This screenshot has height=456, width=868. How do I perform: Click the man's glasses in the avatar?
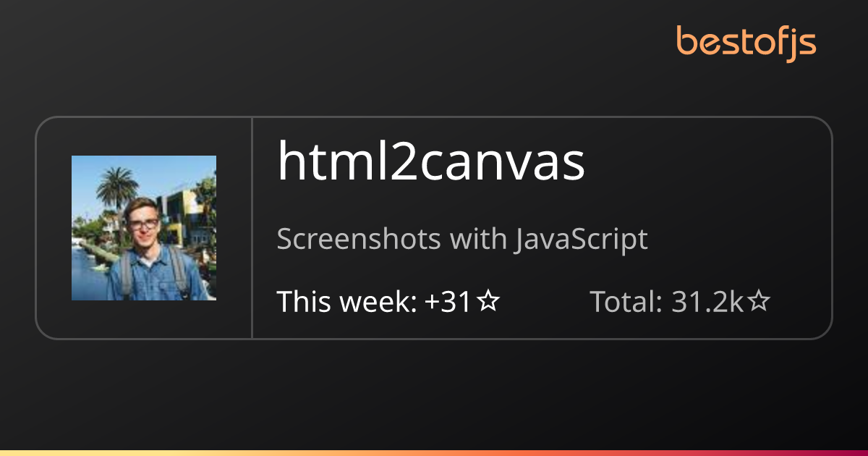pos(142,224)
